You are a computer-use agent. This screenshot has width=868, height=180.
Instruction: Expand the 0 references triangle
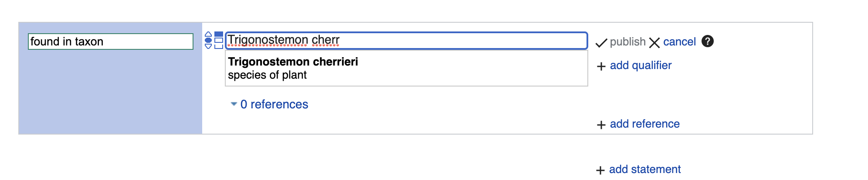pyautogui.click(x=234, y=104)
